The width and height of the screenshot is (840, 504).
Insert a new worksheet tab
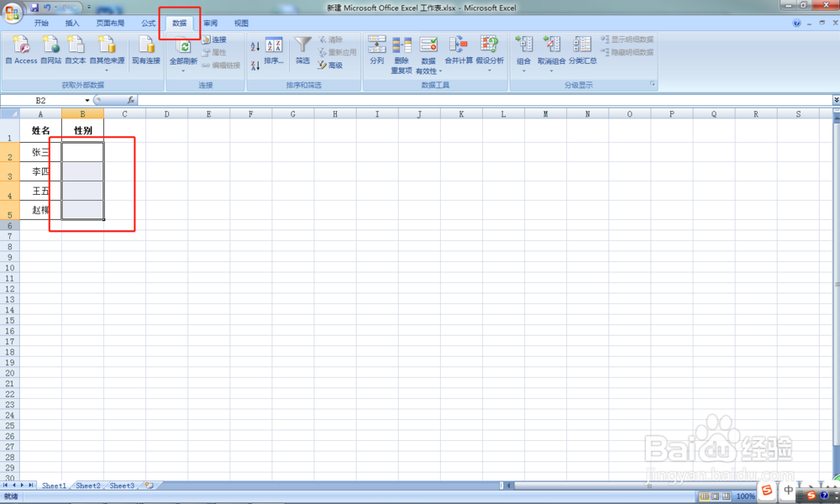149,486
